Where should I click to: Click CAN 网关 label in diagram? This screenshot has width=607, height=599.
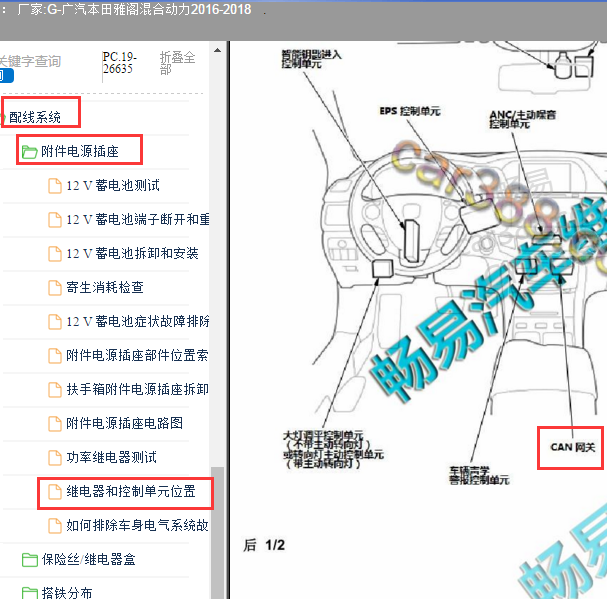point(572,447)
